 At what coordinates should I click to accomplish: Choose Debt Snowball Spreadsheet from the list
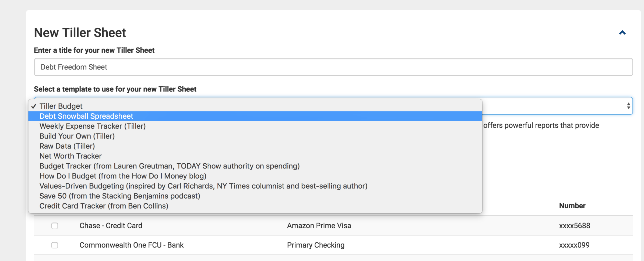click(x=86, y=116)
